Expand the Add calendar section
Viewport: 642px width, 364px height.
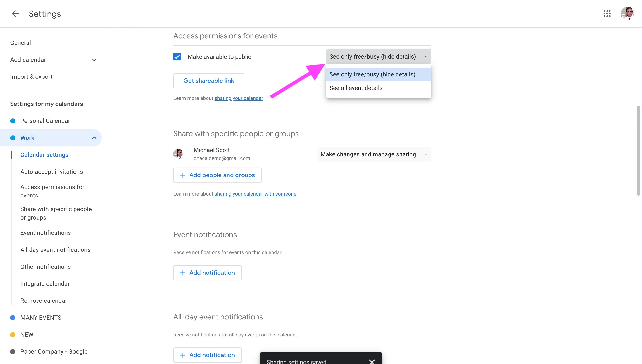click(94, 60)
